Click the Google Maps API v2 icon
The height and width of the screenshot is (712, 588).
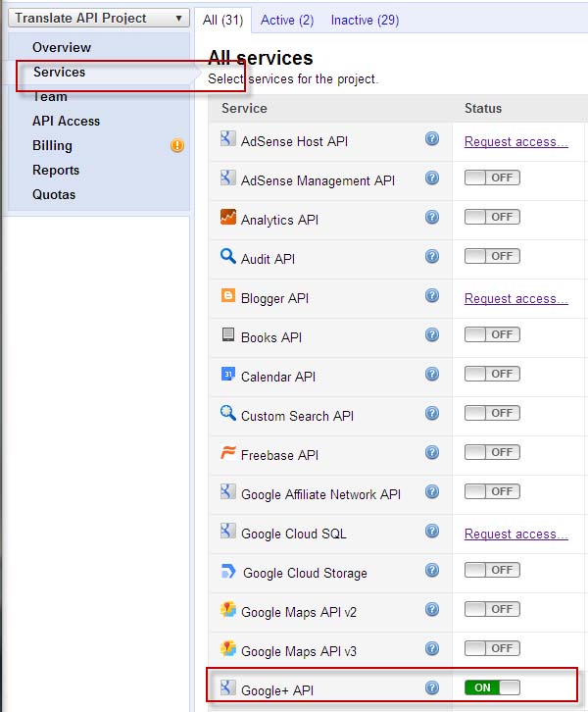(228, 609)
